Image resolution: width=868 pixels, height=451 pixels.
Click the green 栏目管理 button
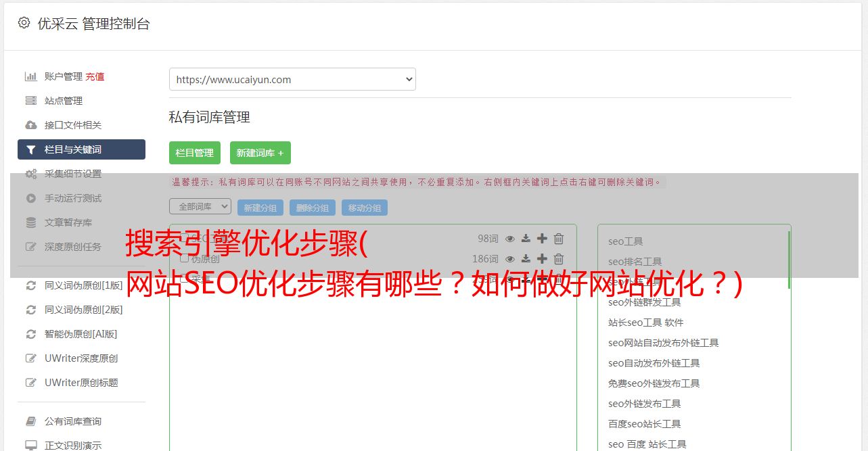point(195,153)
